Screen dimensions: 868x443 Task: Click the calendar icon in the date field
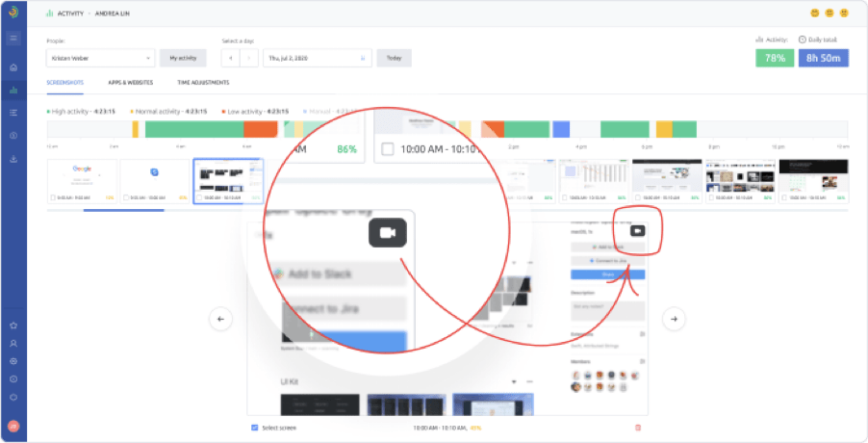tap(363, 58)
